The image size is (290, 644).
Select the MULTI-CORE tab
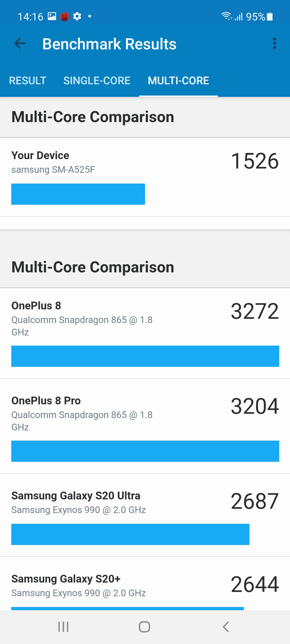[x=178, y=80]
